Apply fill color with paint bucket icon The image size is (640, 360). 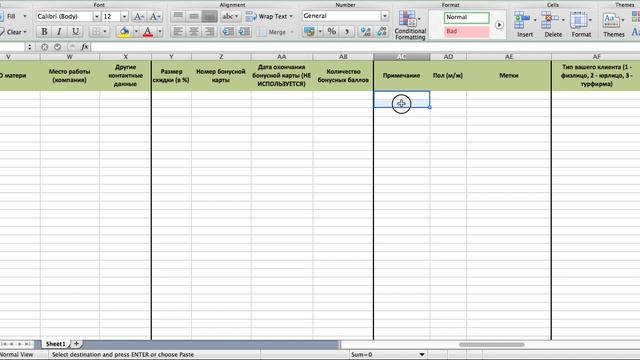pyautogui.click(x=124, y=31)
